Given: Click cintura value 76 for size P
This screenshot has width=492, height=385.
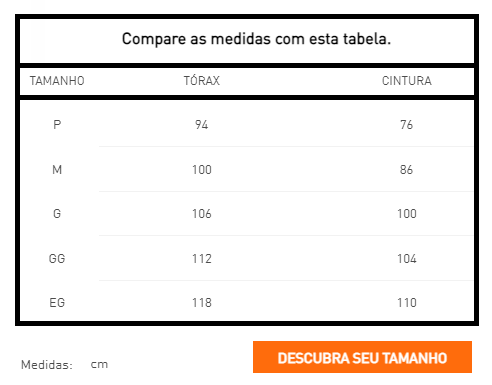Looking at the screenshot, I should point(407,125).
